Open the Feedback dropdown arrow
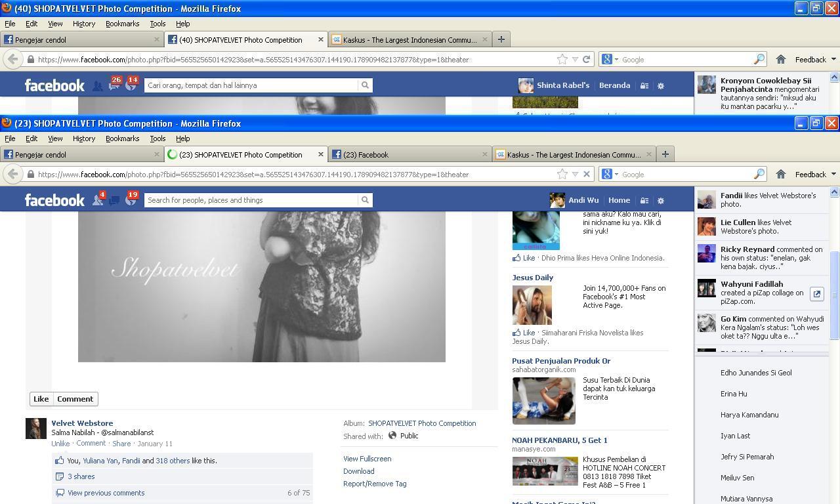Screen dimensions: 840x504 [x=833, y=175]
